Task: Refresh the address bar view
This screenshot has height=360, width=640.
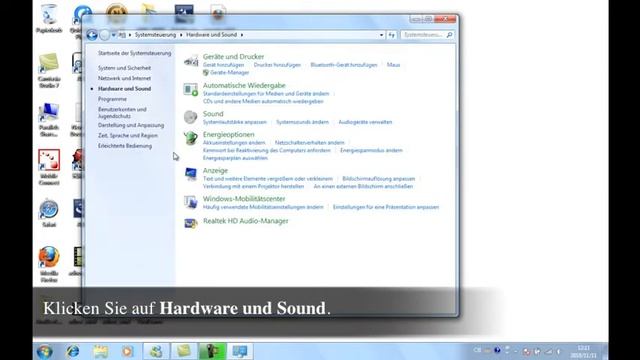Action: pos(392,35)
